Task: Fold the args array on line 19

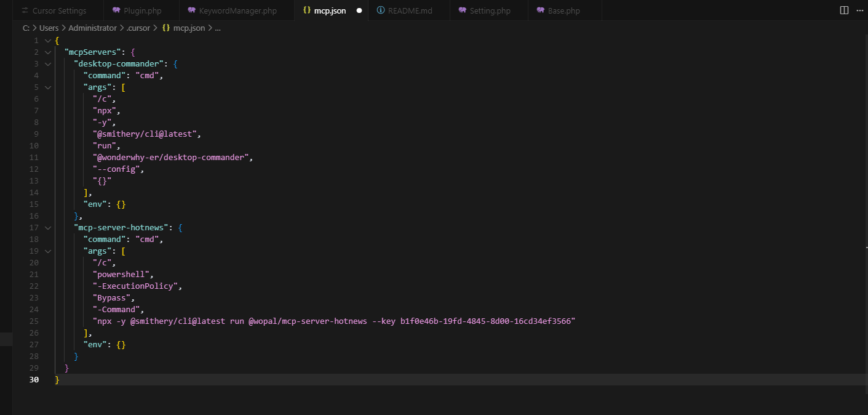Action: click(48, 251)
